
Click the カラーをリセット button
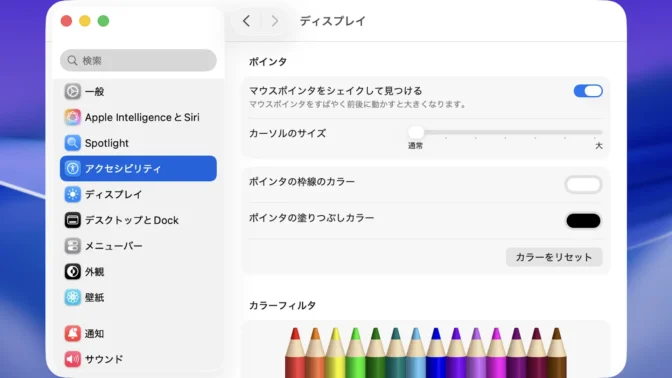(x=554, y=257)
